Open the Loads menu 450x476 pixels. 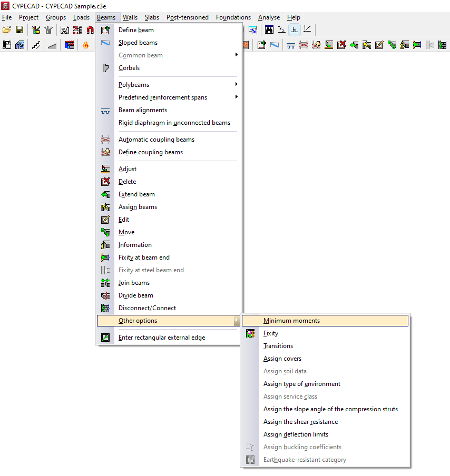click(x=81, y=17)
